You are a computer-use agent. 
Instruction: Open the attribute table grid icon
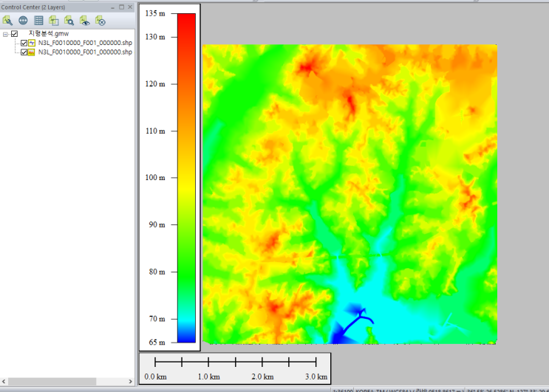click(x=39, y=21)
